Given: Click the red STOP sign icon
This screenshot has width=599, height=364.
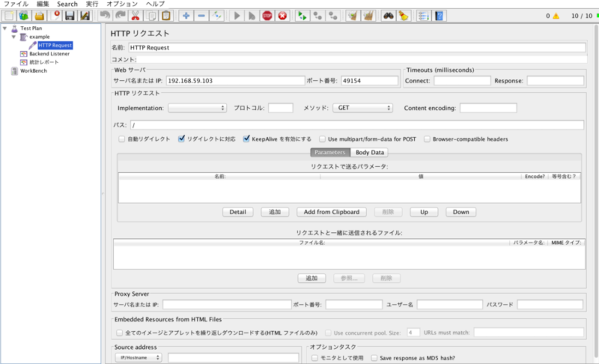Looking at the screenshot, I should [267, 16].
